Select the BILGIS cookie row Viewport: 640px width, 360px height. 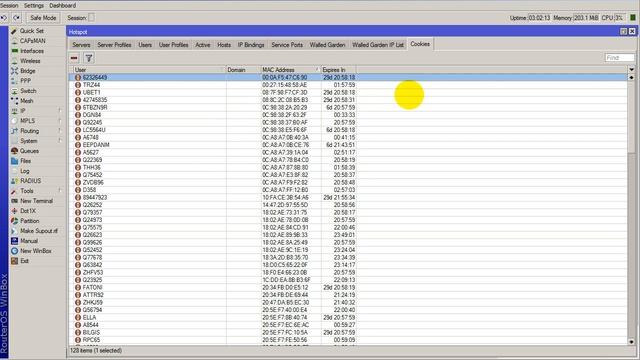pos(349,332)
